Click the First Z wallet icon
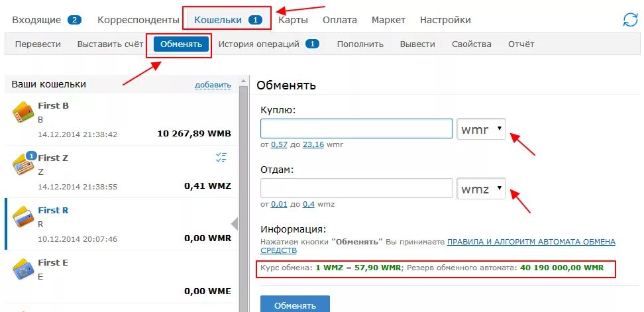Viewport: 644px width, 312px height. 23,164
